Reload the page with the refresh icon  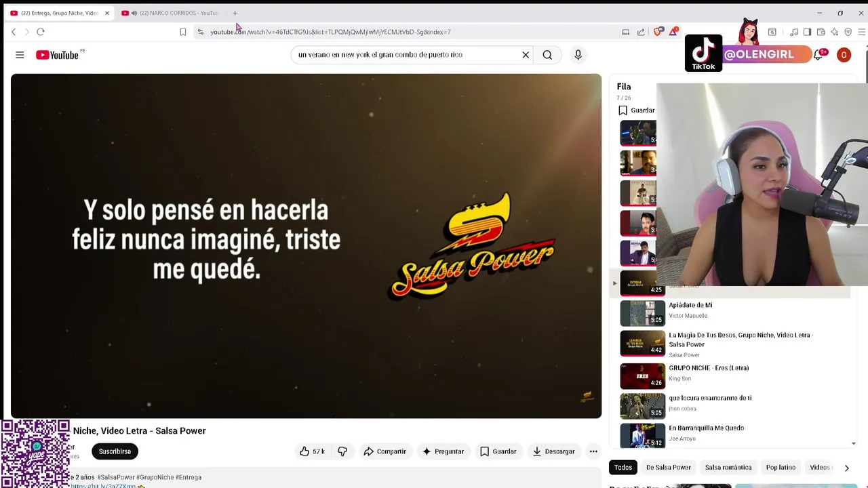click(x=41, y=32)
